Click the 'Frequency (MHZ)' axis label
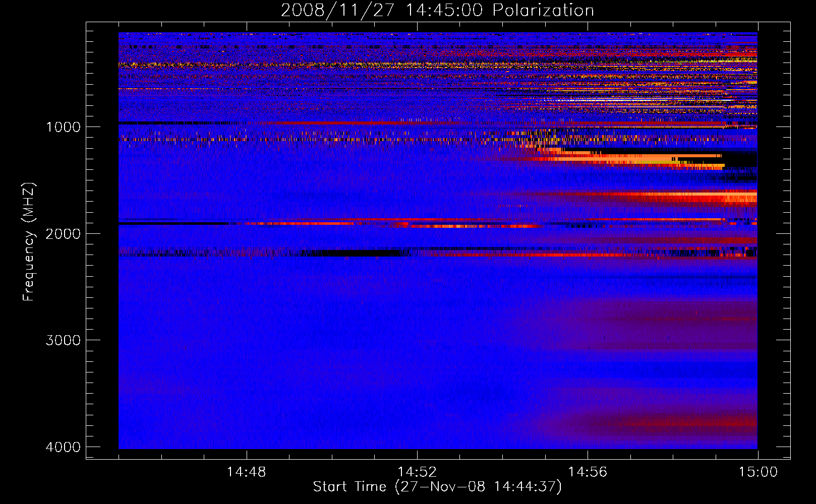This screenshot has width=816, height=504. tap(29, 242)
